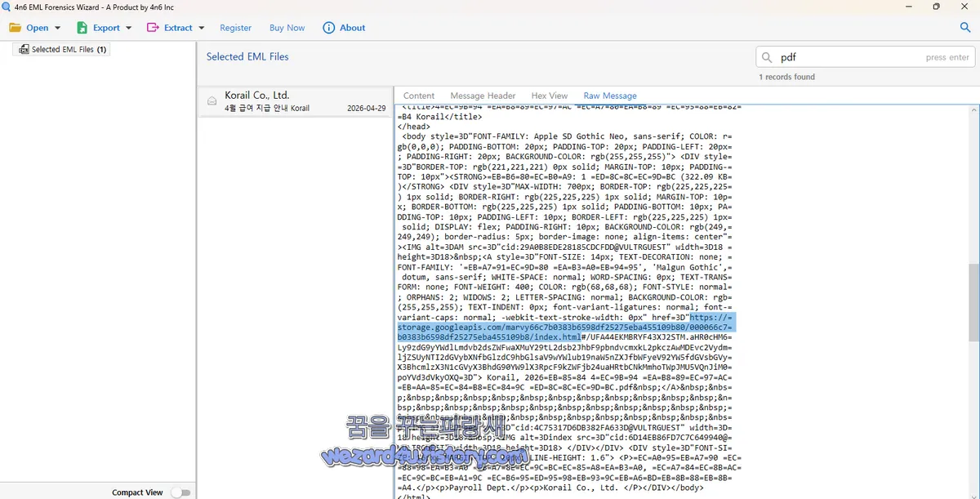Switch to the Hex View tab
The image size is (980, 499).
click(549, 96)
